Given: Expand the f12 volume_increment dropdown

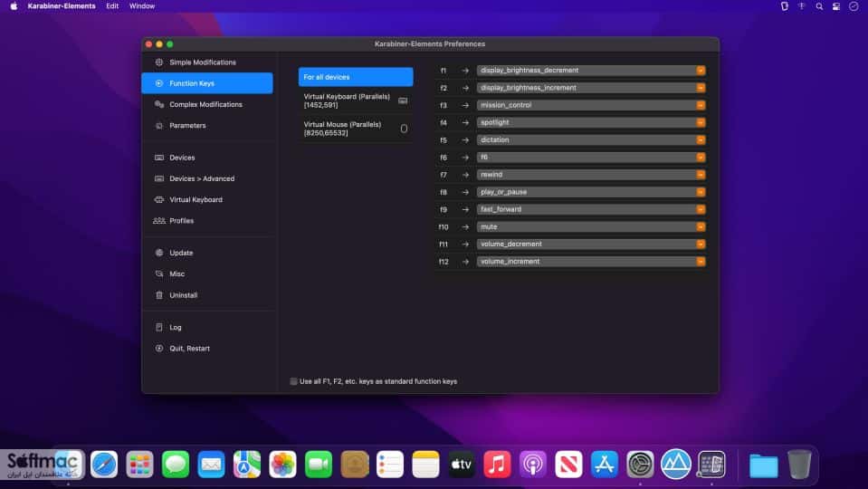Looking at the screenshot, I should (x=591, y=262).
